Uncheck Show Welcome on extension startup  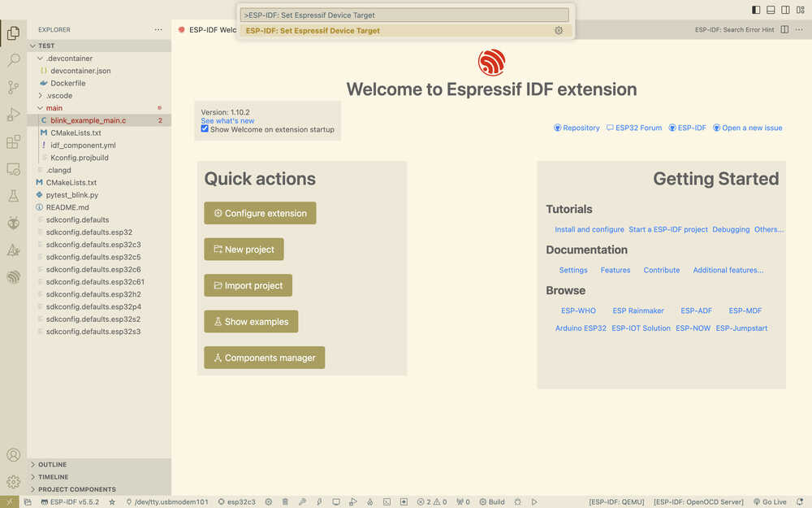pos(205,129)
